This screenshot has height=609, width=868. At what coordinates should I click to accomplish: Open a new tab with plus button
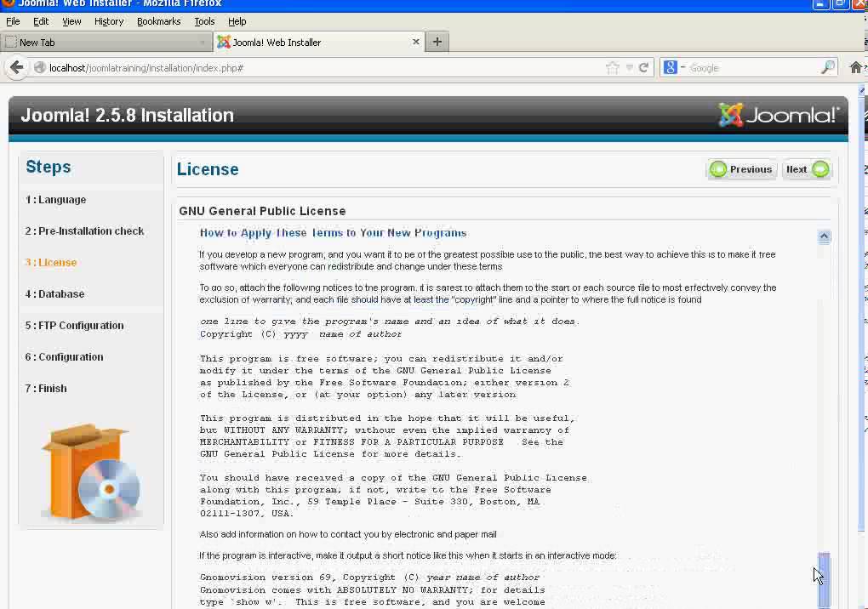437,42
